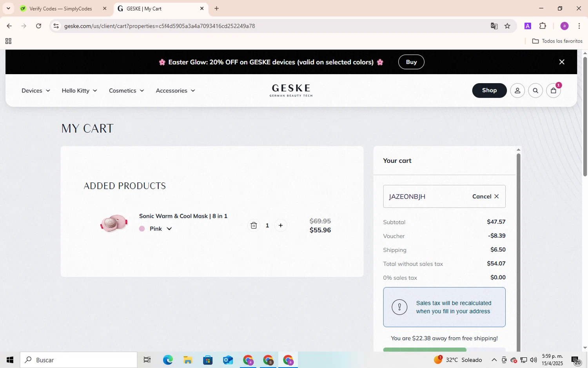Open the notification center icon
The width and height of the screenshot is (588, 368).
click(x=575, y=360)
